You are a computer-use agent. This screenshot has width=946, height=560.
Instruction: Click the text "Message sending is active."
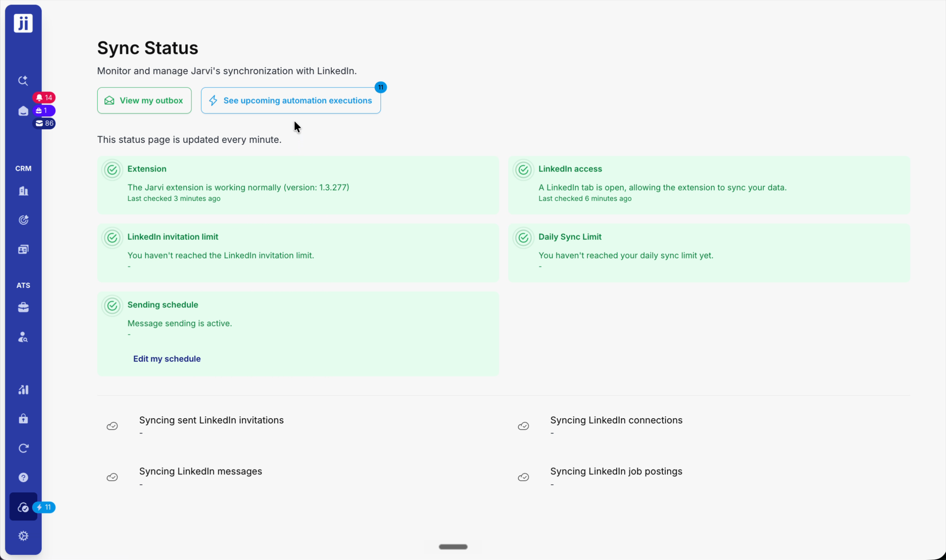click(x=179, y=323)
